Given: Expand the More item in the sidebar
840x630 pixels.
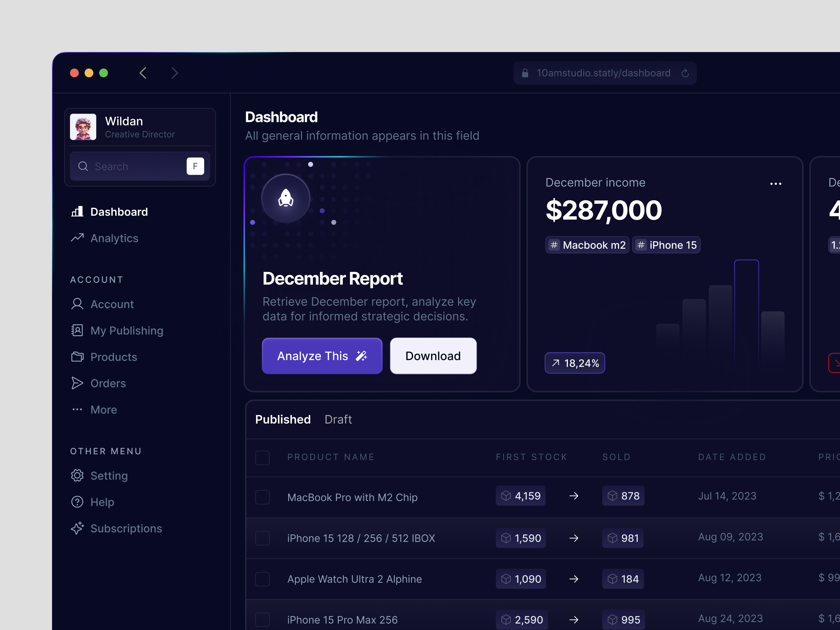Looking at the screenshot, I should point(77,409).
